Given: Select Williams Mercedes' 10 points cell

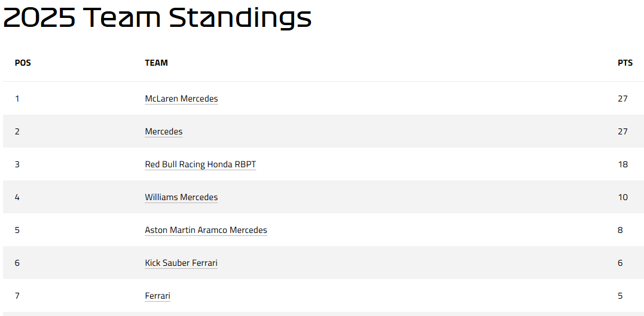Looking at the screenshot, I should click(x=622, y=197).
